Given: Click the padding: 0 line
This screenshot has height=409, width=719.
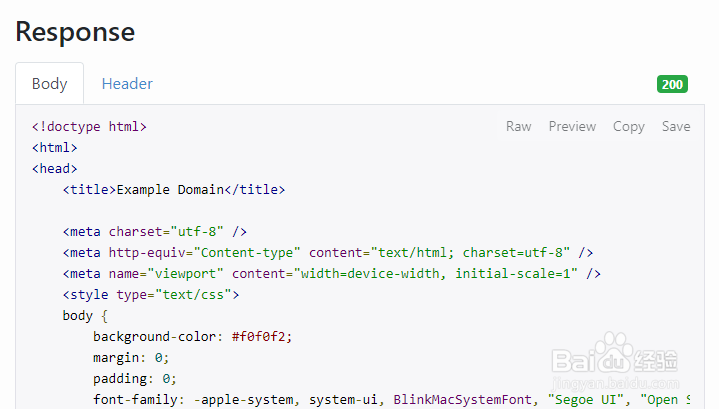Looking at the screenshot, I should pos(135,378).
